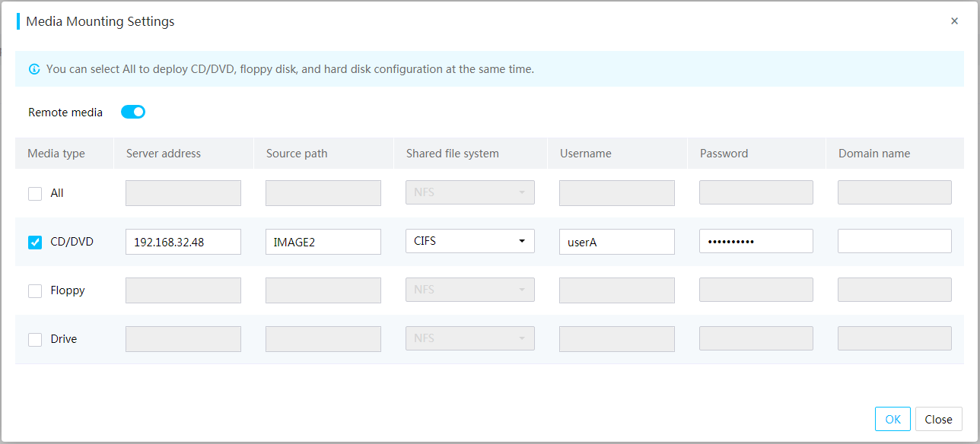Click the CD/DVD domain name field

(895, 241)
